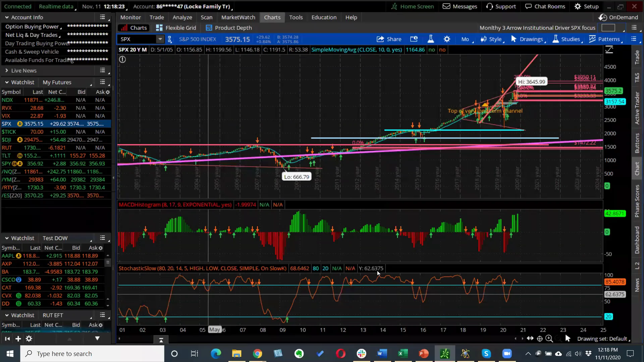Click the Windows search box
The width and height of the screenshot is (644, 362).
tap(92, 354)
